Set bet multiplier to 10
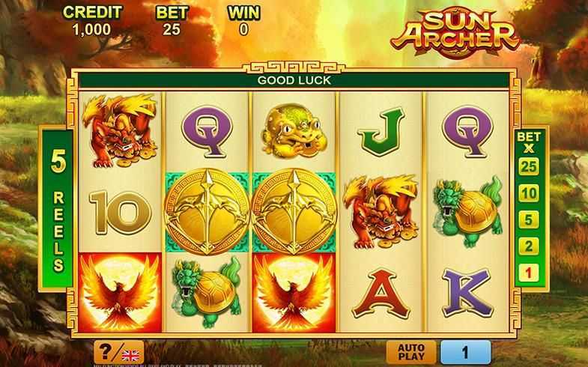The height and width of the screenshot is (367, 588). click(x=528, y=193)
